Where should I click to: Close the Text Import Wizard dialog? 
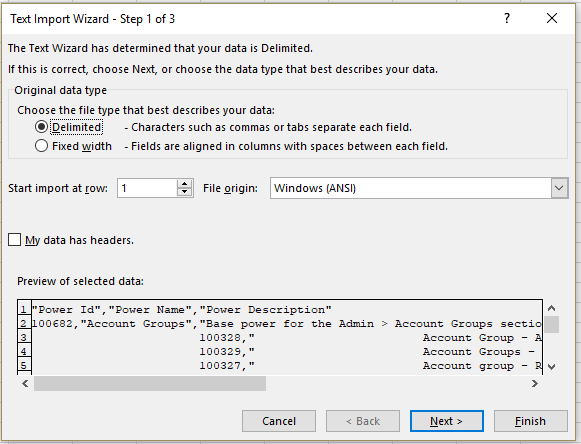(552, 18)
